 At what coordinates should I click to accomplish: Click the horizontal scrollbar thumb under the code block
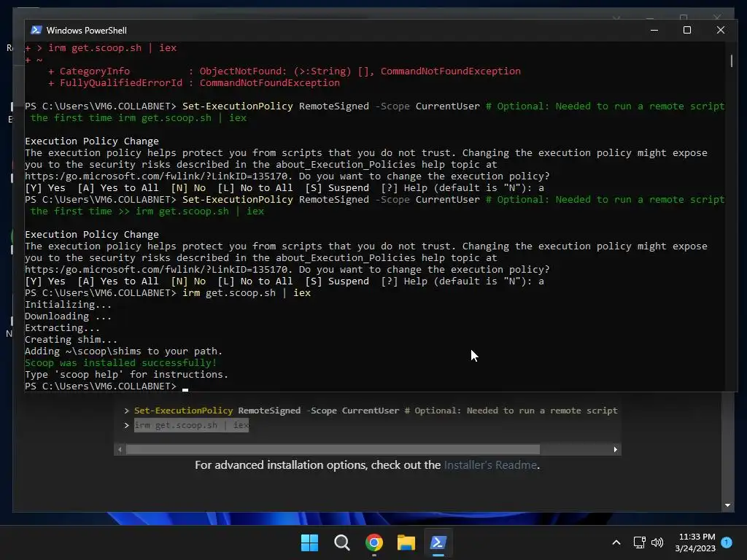click(x=333, y=449)
